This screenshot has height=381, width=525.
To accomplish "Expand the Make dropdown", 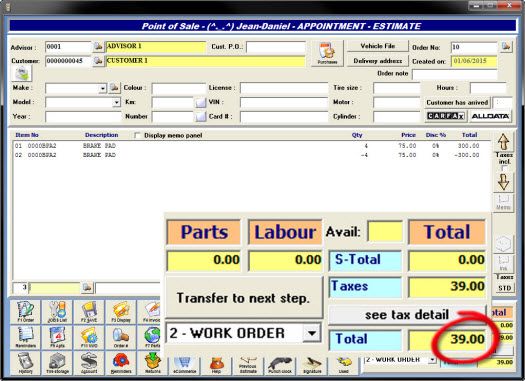I will click(102, 89).
